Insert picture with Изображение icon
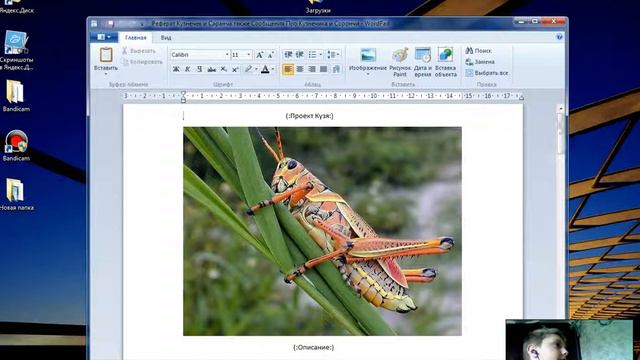640x360 pixels. 368,56
